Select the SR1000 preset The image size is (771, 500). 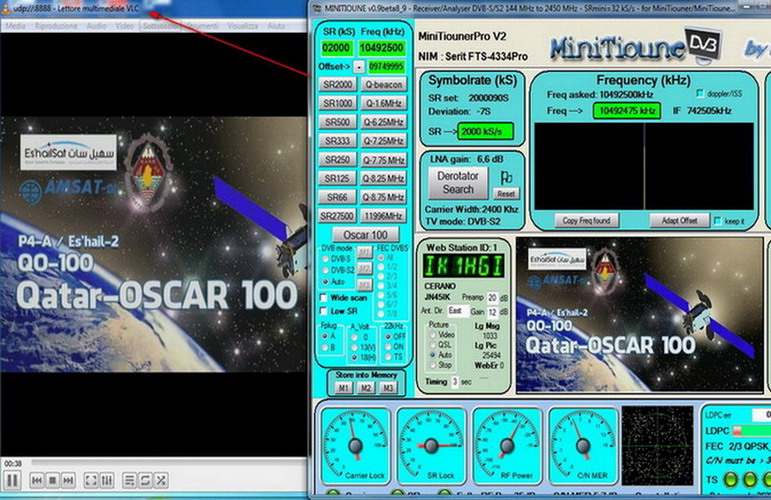pos(337,103)
